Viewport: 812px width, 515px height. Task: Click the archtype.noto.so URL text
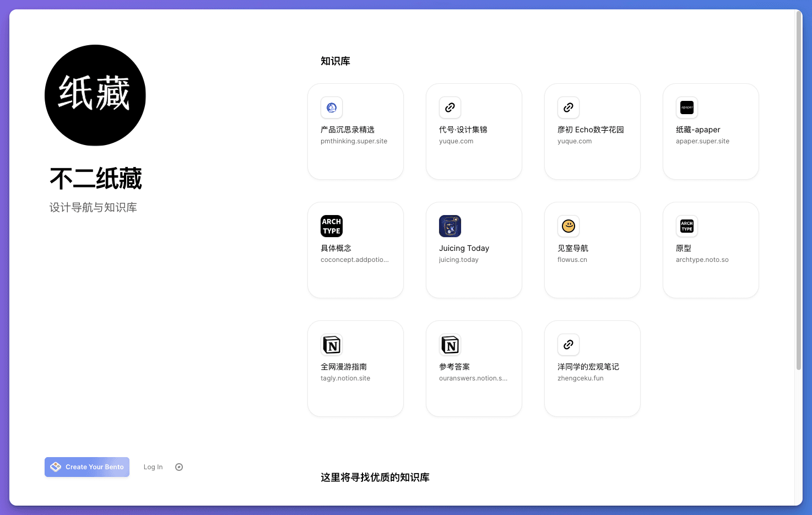(702, 260)
